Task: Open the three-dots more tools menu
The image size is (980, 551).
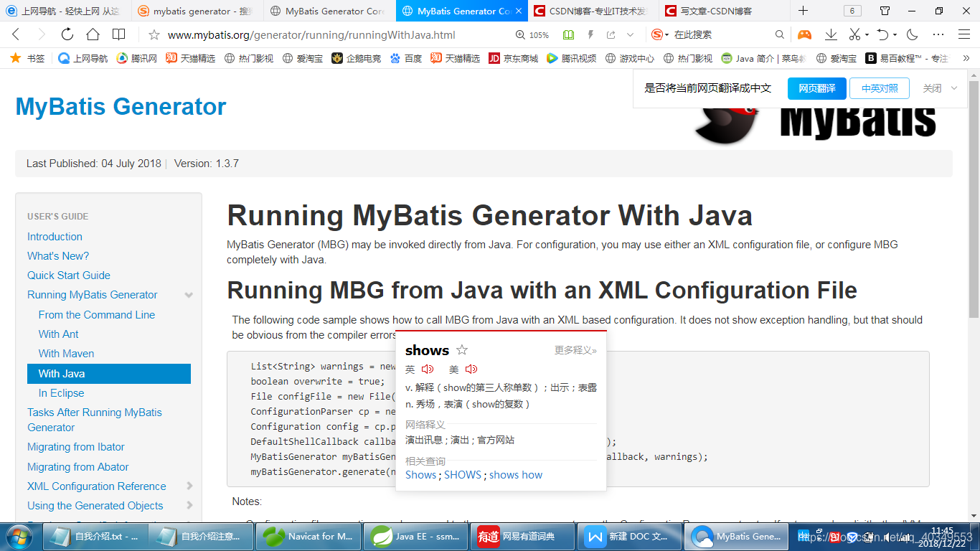Action: tap(938, 34)
